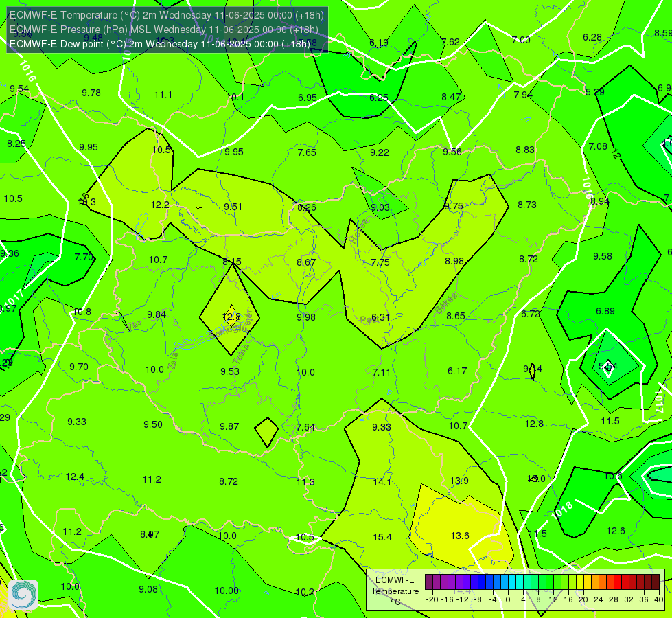
Task: Click legend scale label -20
Action: (432, 599)
